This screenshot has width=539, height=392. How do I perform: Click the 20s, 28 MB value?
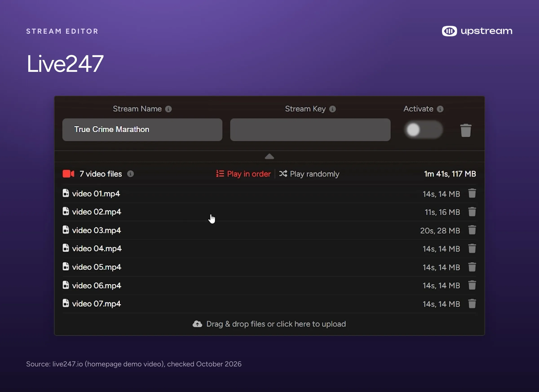[x=440, y=231]
